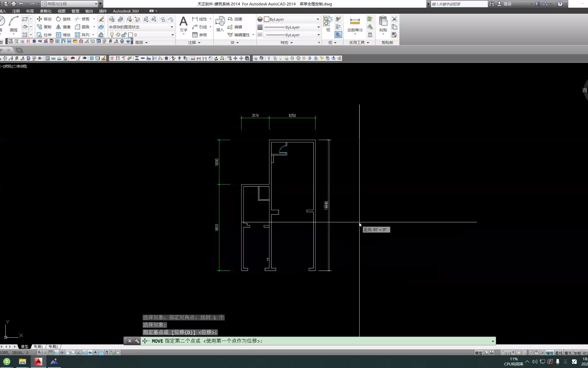Screen dimensions: 588x368
Task: Toggle the 加粗 status bar button
Action: click(x=577, y=353)
